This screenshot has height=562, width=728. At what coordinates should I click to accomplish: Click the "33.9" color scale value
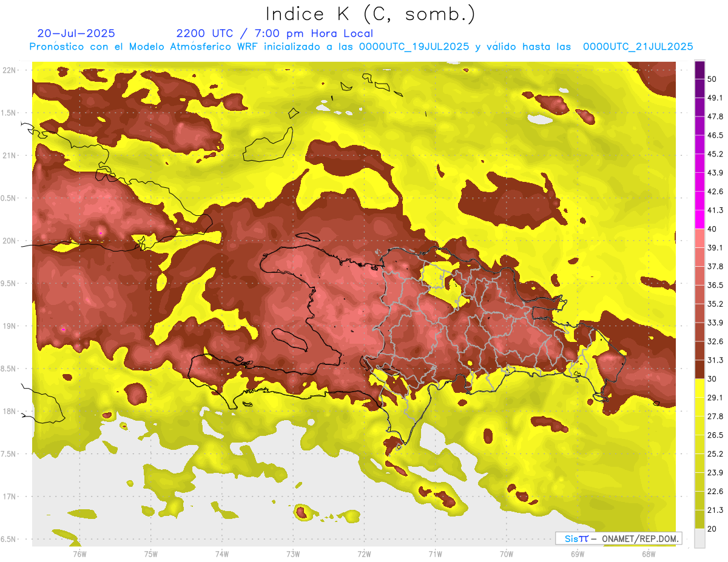point(716,323)
